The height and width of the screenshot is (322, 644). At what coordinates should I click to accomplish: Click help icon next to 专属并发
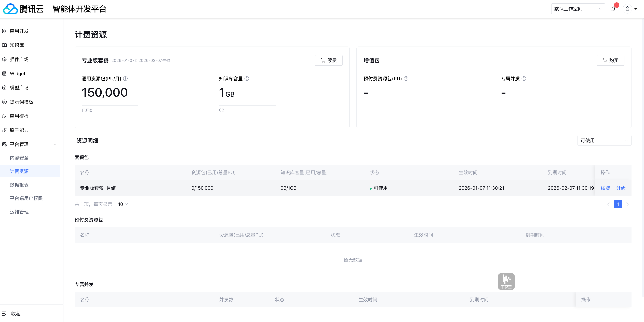point(524,79)
